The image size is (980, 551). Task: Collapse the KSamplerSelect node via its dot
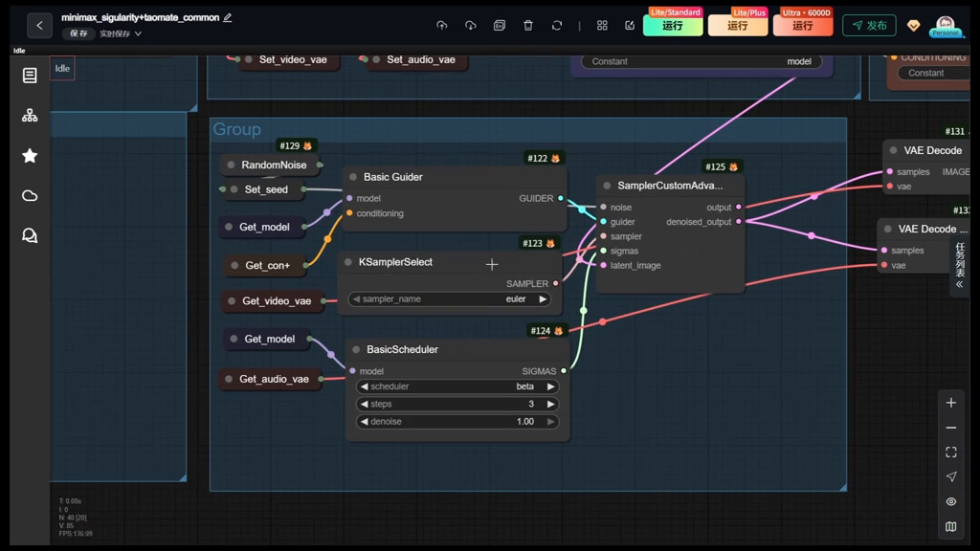(348, 262)
